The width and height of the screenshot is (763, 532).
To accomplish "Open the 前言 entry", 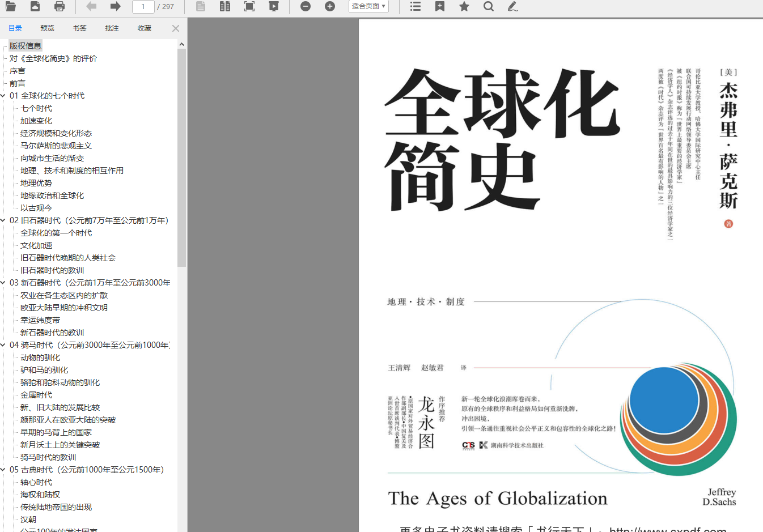I will (18, 83).
